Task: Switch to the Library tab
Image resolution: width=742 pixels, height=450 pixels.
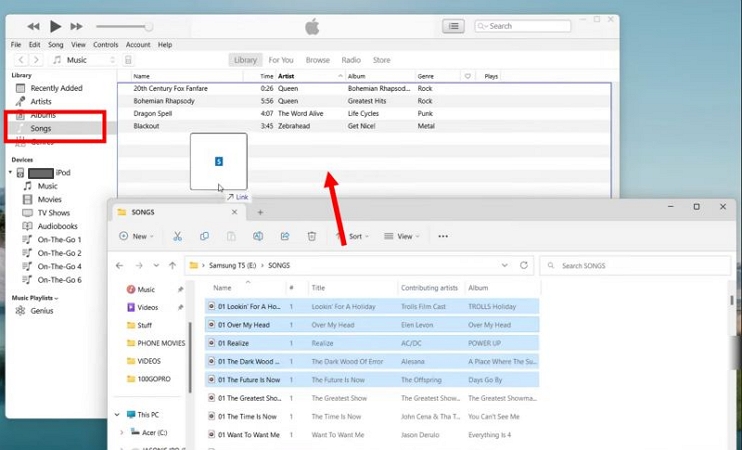Action: point(245,60)
